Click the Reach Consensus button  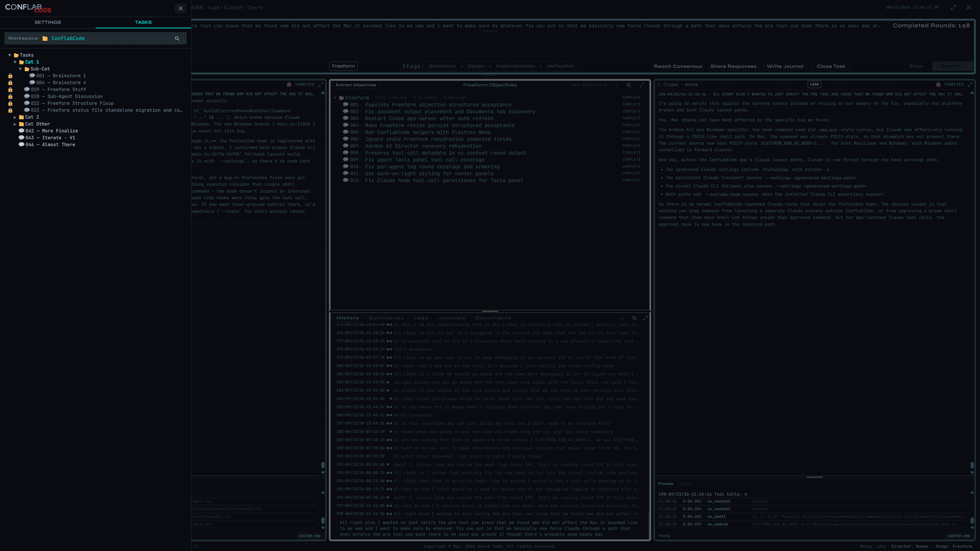[678, 67]
